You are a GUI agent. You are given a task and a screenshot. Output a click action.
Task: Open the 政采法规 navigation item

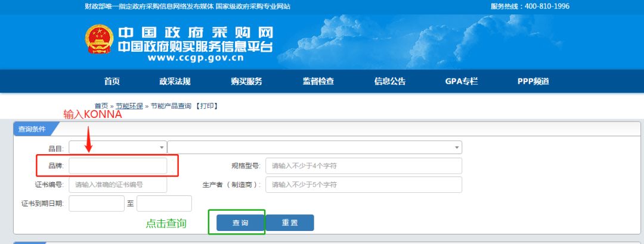[x=175, y=81]
